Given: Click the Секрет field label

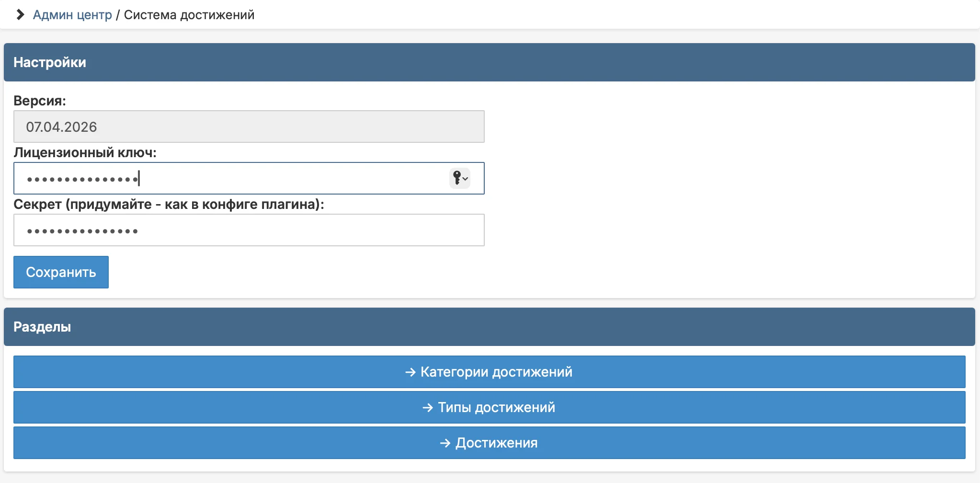Looking at the screenshot, I should (x=169, y=204).
